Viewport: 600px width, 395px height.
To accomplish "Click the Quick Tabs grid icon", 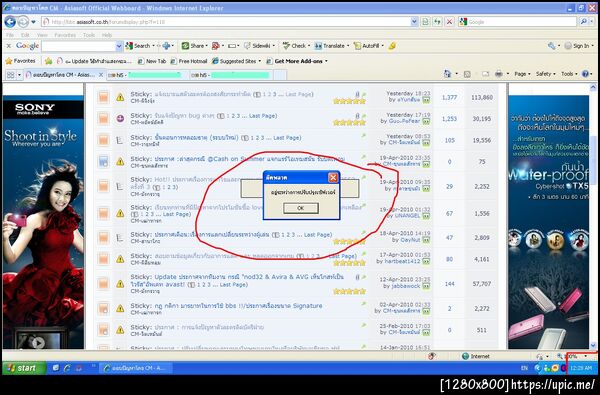I will point(10,75).
